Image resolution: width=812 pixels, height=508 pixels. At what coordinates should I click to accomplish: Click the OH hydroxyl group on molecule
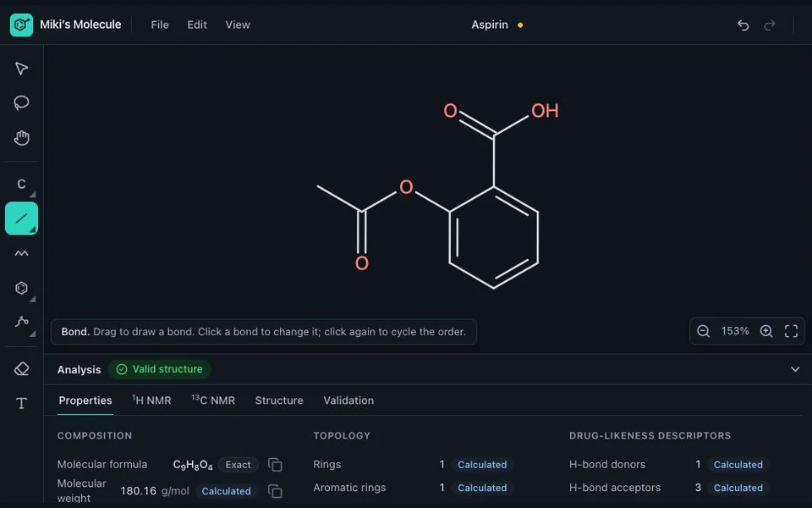(x=545, y=110)
